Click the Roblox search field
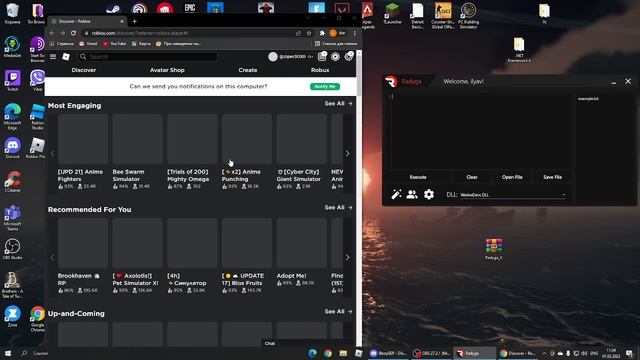Image resolution: width=640 pixels, height=360 pixels. 148,57
